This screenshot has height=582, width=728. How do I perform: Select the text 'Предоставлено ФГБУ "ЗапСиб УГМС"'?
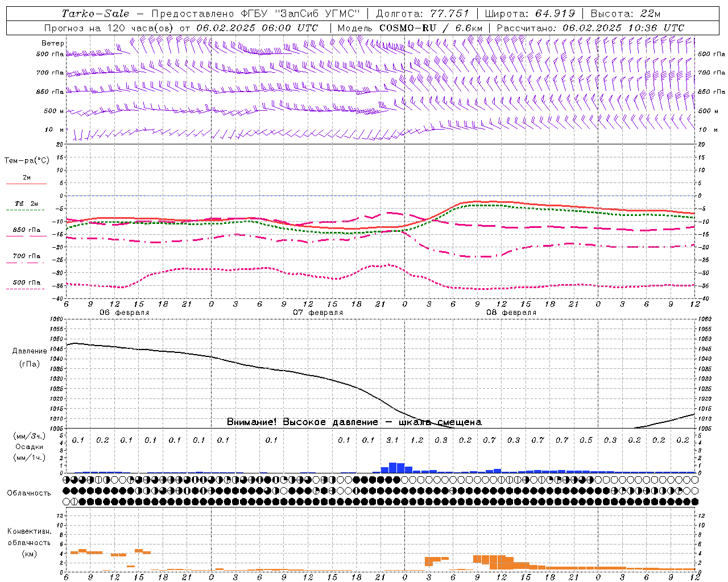255,14
